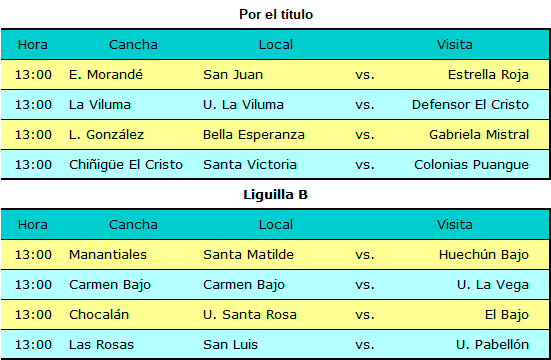Select the Hora header in the first table
The image size is (551, 360).
[33, 45]
